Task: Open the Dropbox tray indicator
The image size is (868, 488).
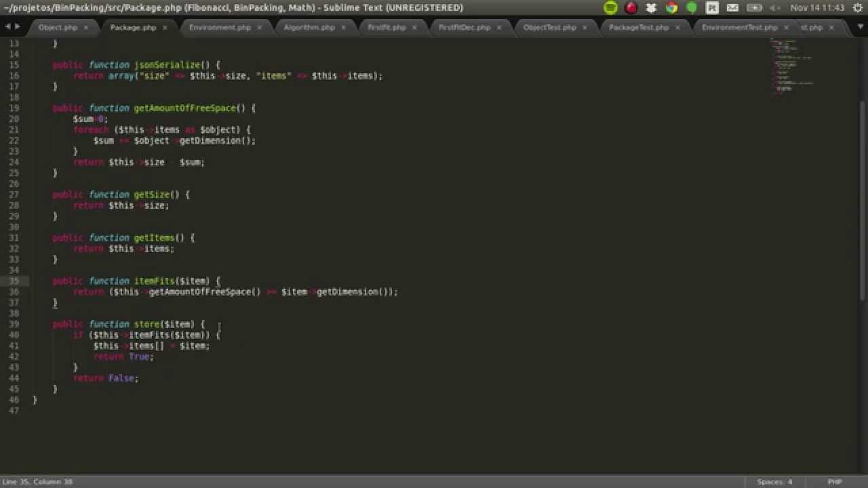Action: [x=652, y=7]
